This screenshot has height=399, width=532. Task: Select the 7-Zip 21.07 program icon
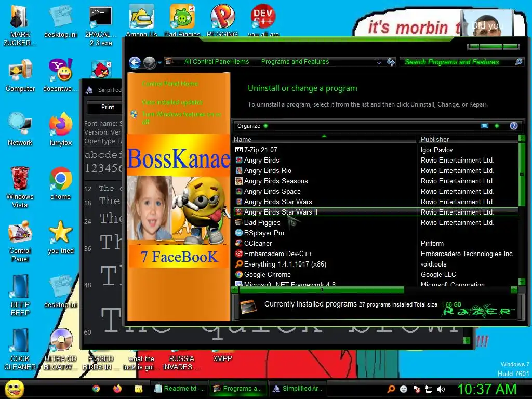tap(239, 150)
